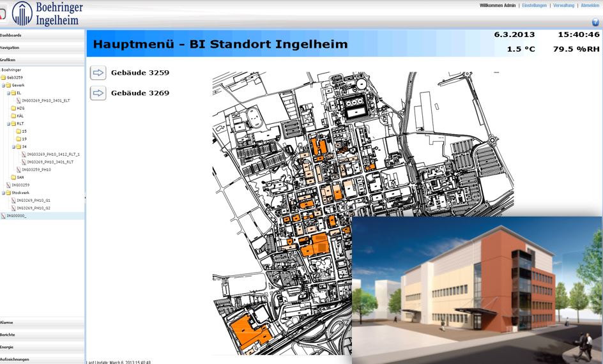Click the building rendering image
The height and width of the screenshot is (364, 603).
(477, 290)
